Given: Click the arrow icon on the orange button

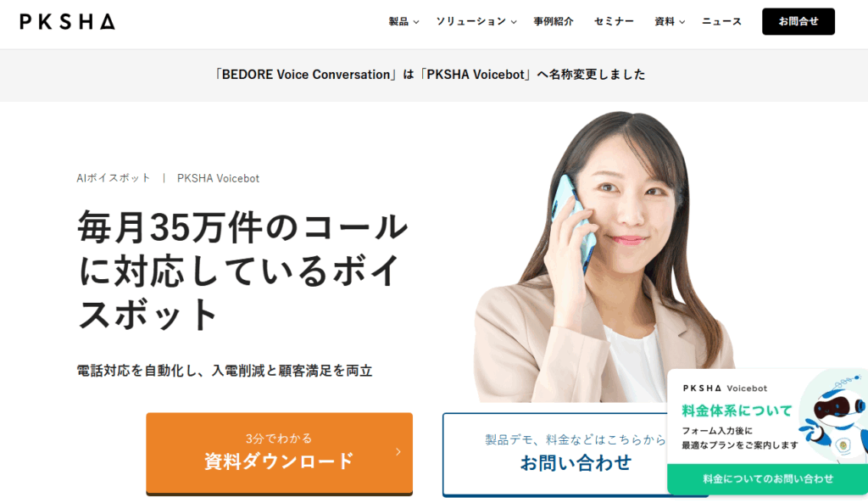Looking at the screenshot, I should pos(398,452).
